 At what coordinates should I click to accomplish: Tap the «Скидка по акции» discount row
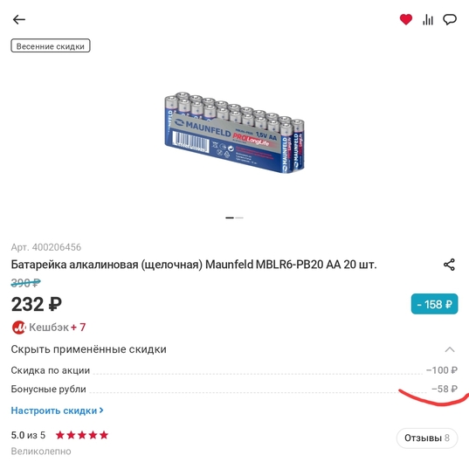(234, 370)
